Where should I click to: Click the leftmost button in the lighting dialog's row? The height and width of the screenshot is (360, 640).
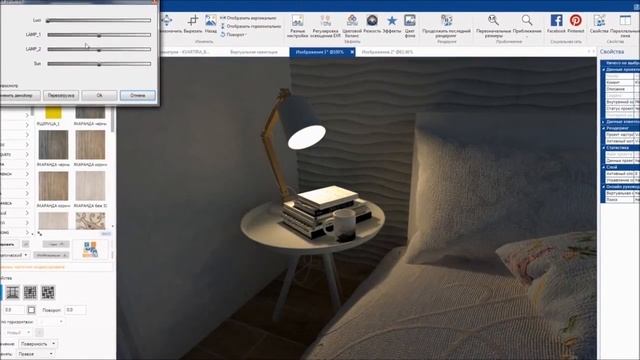point(20,96)
